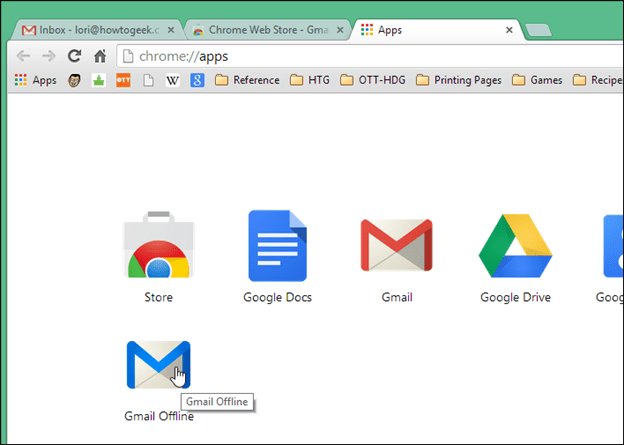Expand the Printing Pages bookmarks folder
The image size is (624, 445).
pos(458,80)
